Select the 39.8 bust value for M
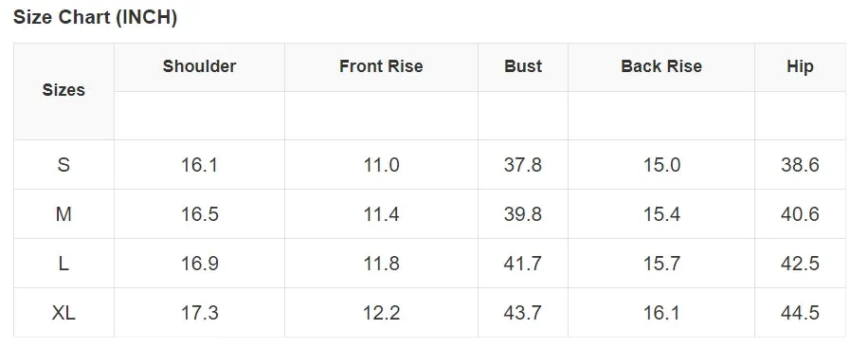Image resolution: width=868 pixels, height=348 pixels. (523, 214)
